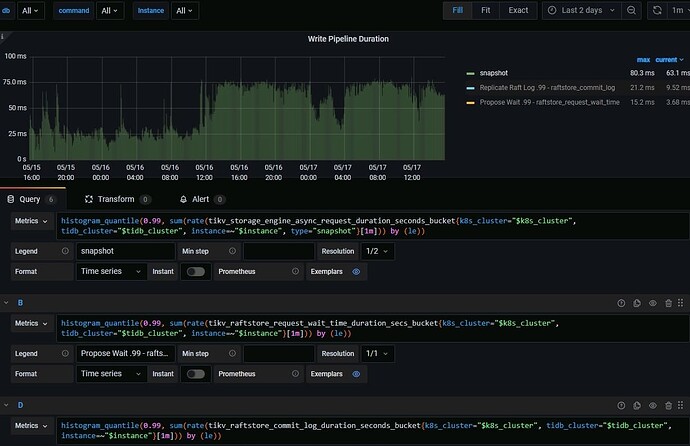This screenshot has width=690, height=446.
Task: Toggle Instant switch in query B
Action: coord(196,373)
